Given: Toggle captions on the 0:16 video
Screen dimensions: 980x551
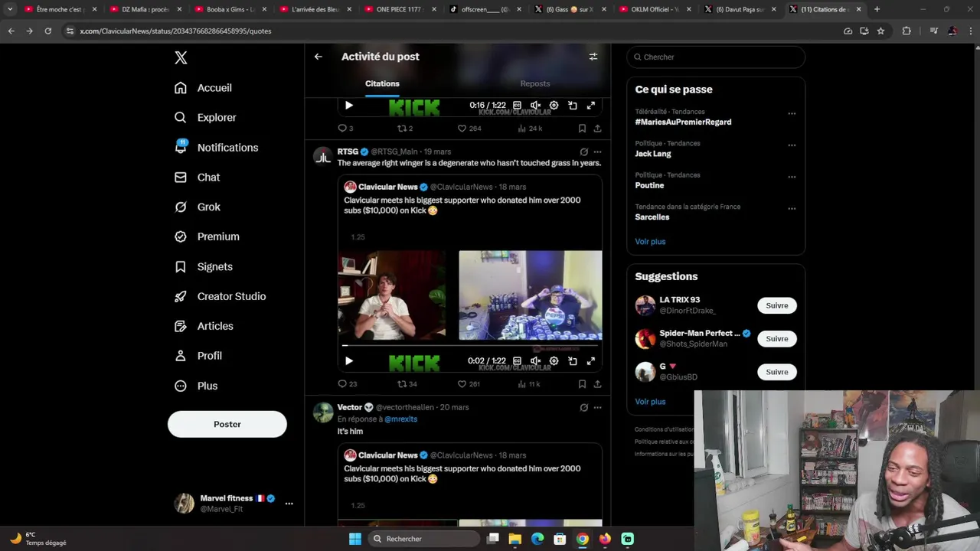Looking at the screenshot, I should [517, 106].
